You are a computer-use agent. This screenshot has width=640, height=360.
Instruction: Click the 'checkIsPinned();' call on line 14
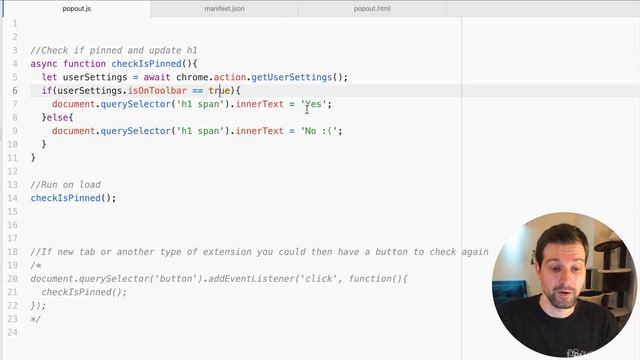click(73, 198)
